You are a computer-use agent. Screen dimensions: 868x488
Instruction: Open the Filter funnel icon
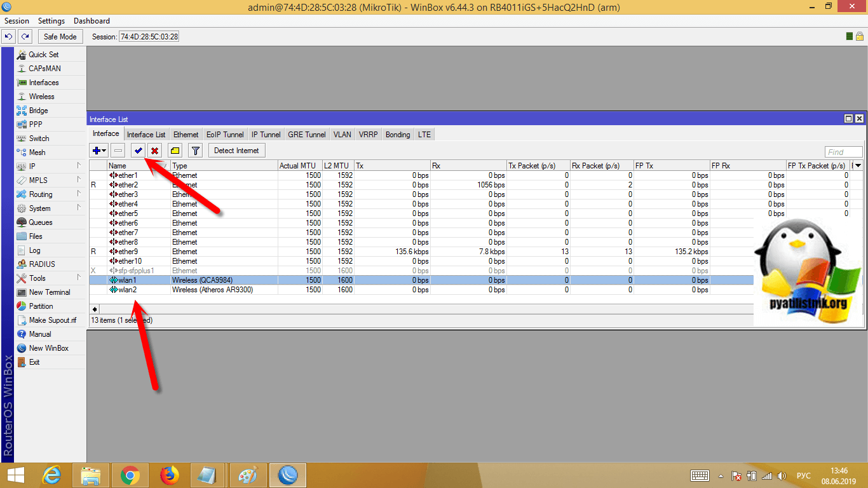click(x=196, y=151)
